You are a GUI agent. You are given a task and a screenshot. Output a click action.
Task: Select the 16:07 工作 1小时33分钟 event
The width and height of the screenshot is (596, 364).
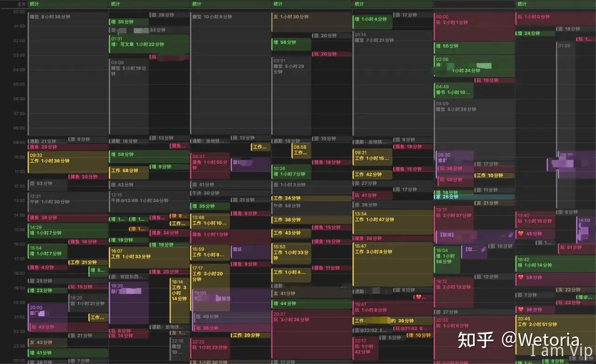(x=149, y=257)
